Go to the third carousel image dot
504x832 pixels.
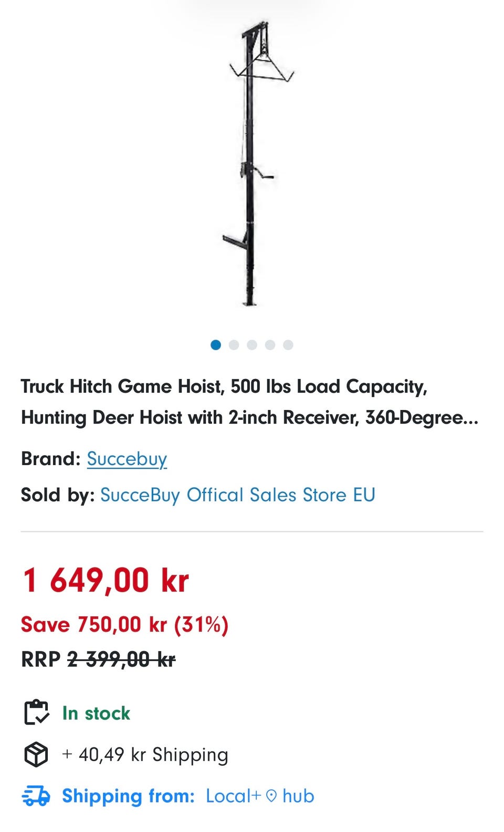pos(252,345)
